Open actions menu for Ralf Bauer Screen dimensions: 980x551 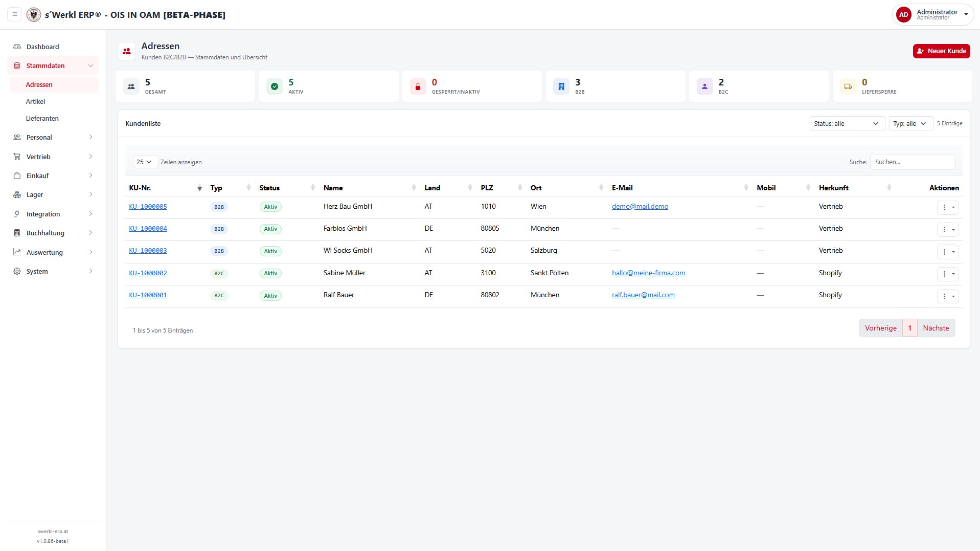tap(948, 296)
